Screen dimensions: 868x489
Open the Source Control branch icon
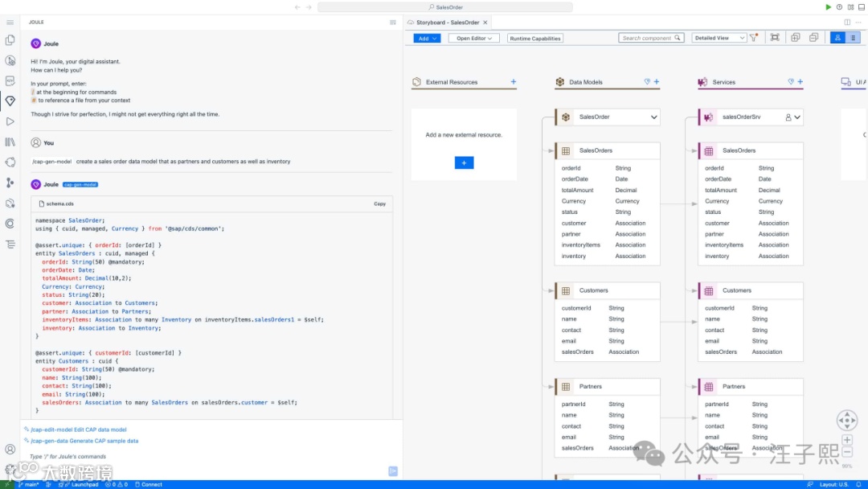click(10, 183)
